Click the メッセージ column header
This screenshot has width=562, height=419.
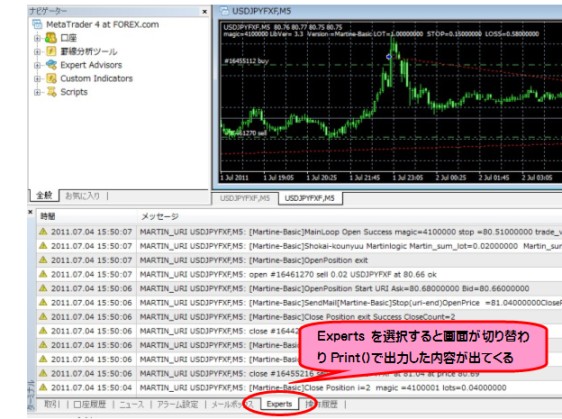159,216
